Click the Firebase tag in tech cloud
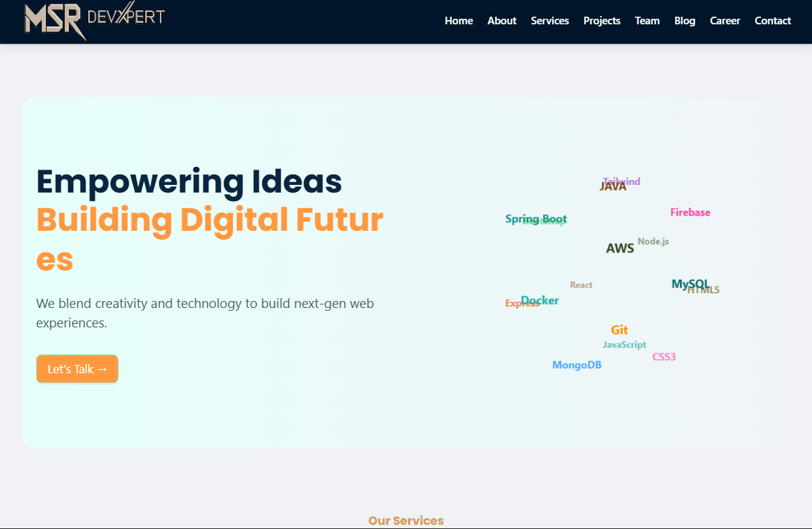This screenshot has width=812, height=529. (x=690, y=213)
